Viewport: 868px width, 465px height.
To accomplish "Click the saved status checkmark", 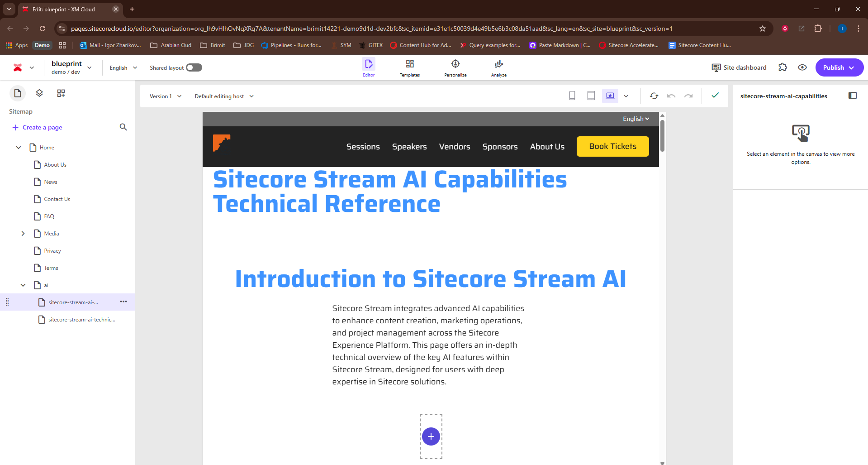I will (x=715, y=96).
